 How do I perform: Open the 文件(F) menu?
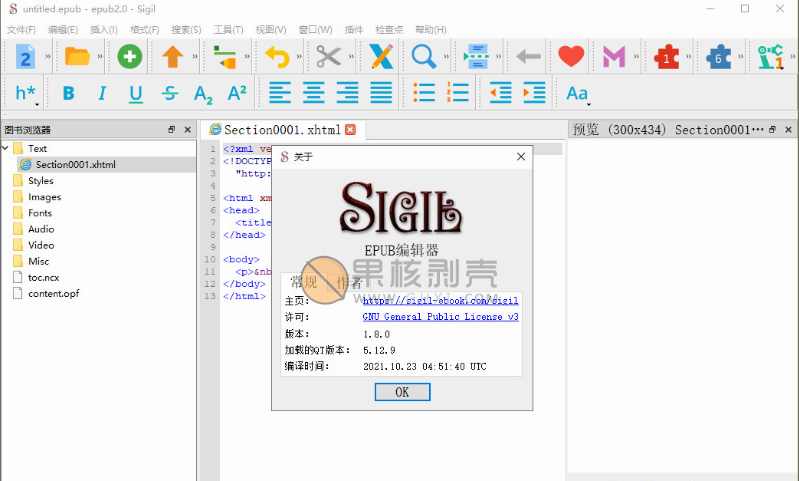21,30
